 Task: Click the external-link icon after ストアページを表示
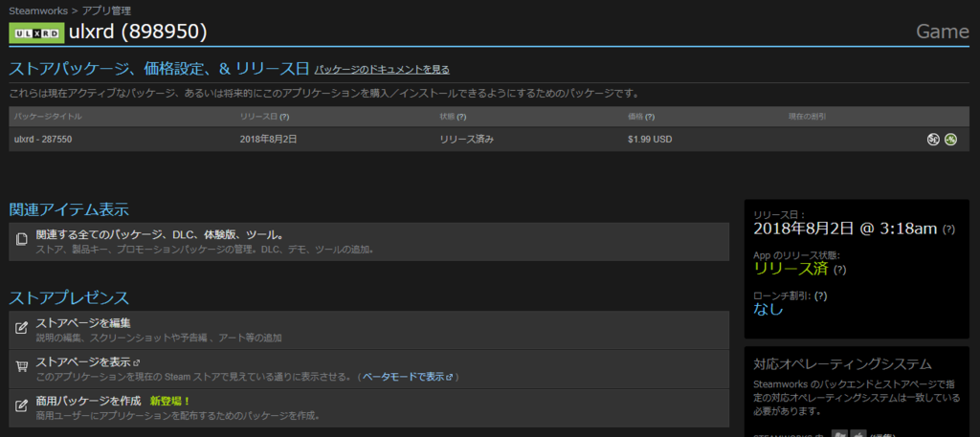click(x=136, y=362)
